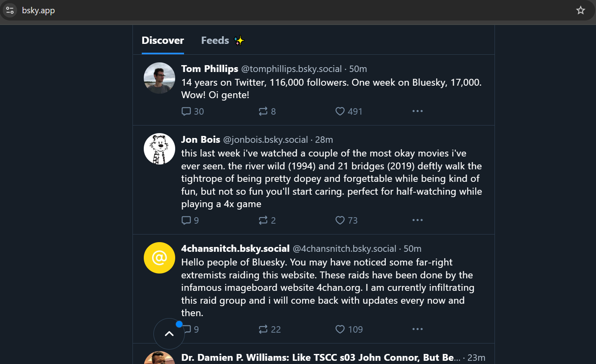
Task: Open more options on Jon Bois' post
Action: (x=418, y=220)
